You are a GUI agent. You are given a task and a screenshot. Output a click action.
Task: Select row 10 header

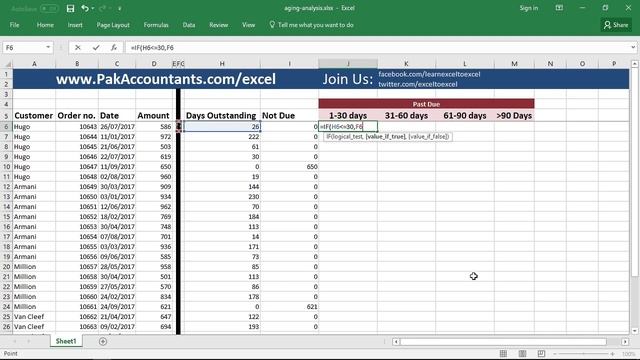click(7, 167)
